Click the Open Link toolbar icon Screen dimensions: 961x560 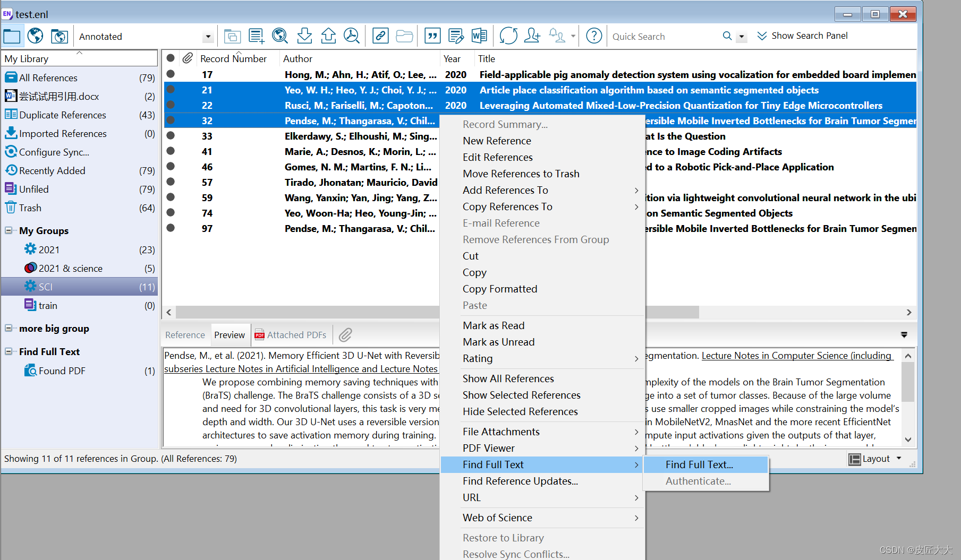tap(380, 36)
